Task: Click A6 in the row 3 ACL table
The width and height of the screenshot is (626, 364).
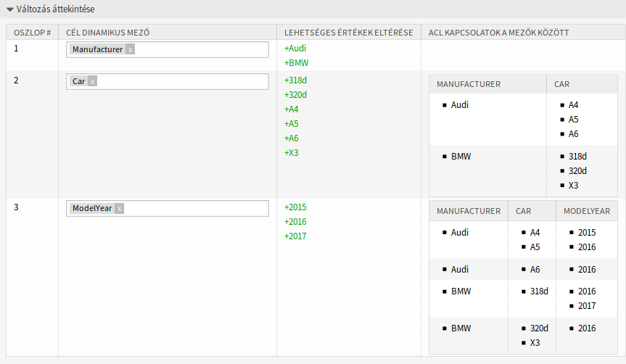Action: [x=535, y=270]
